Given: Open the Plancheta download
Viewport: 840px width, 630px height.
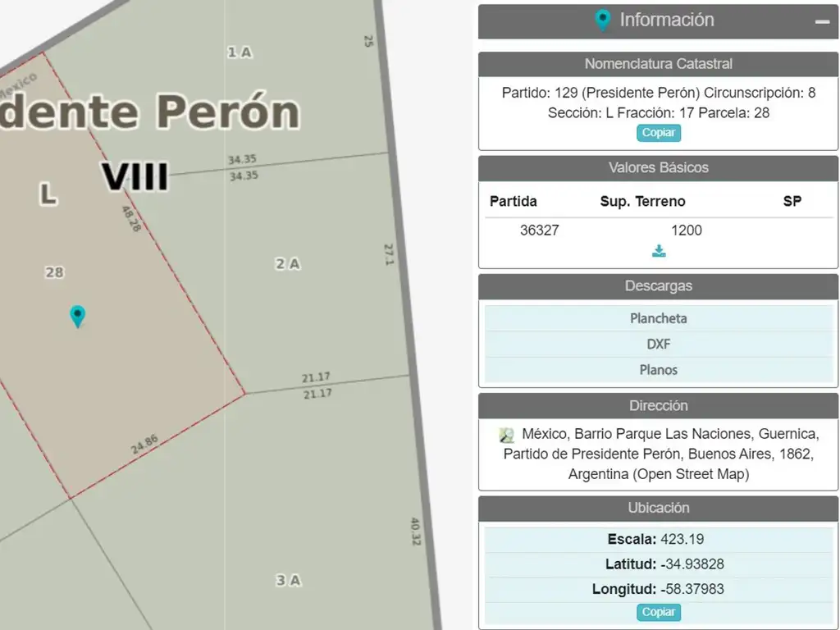Looking at the screenshot, I should tap(658, 318).
